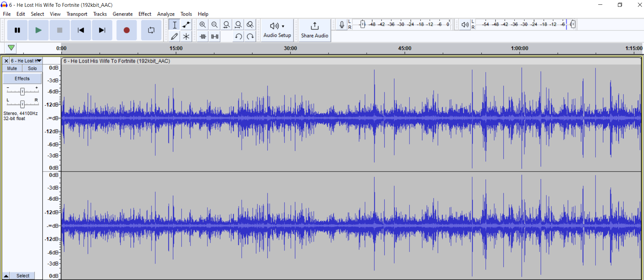Viewport: 644px width, 280px height.
Task: Click the 1:00:00 mark on timeline ruler
Action: click(520, 48)
